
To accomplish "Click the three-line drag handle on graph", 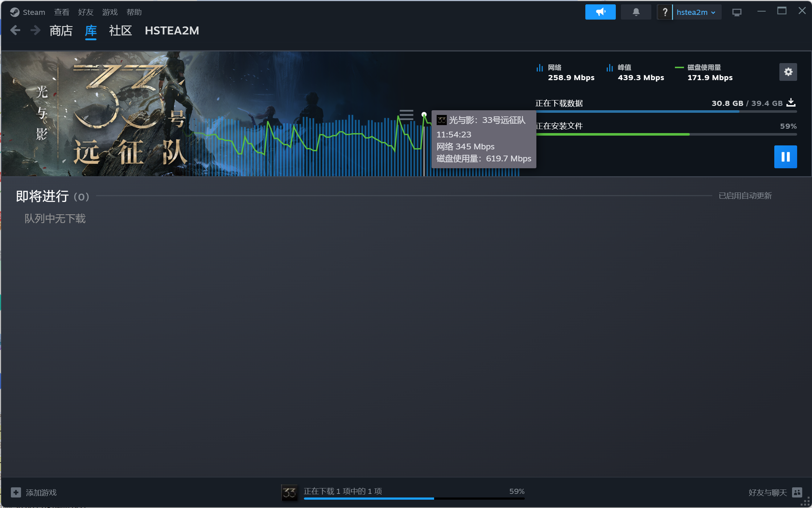I will coord(406,115).
